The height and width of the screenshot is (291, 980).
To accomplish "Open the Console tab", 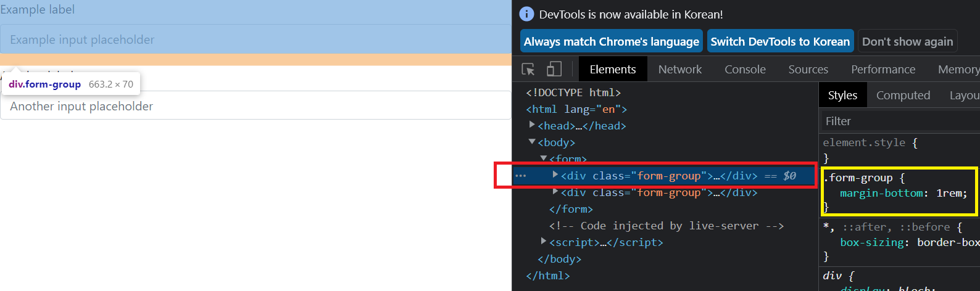I will 745,70.
